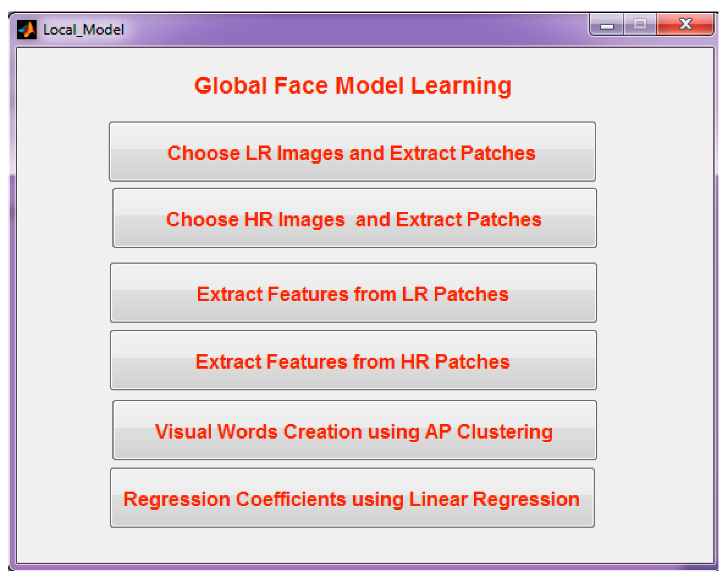
Task: Maximize the Local_Model window
Action: point(639,25)
